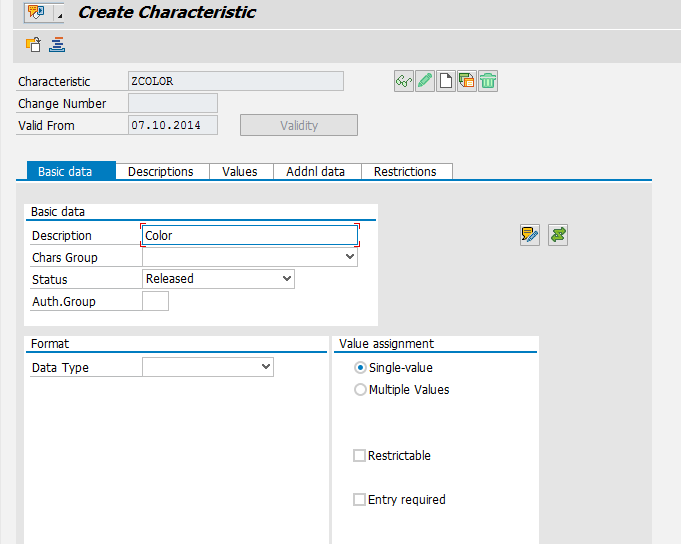Enable the Restrictable checkbox
Viewport: 681px width, 544px height.
click(359, 455)
